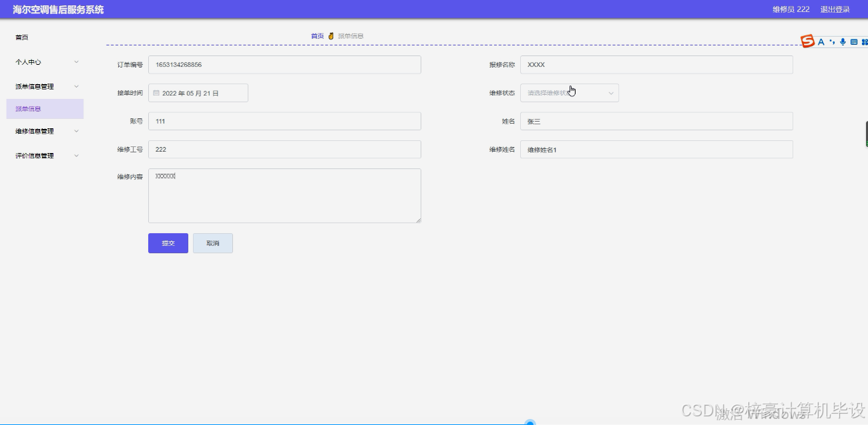
Task: Click the 维修内容 field label
Action: click(130, 177)
